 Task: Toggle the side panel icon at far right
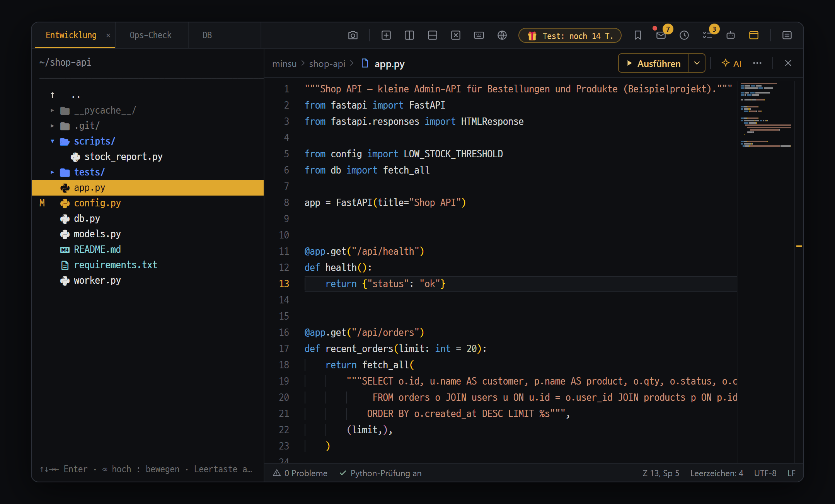click(787, 35)
